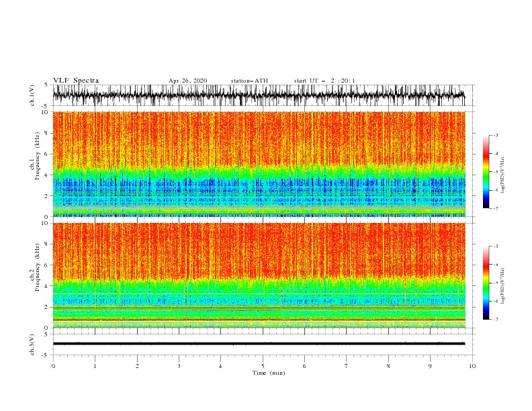Click the time axis tick label "5"
The width and height of the screenshot is (532, 411).
263,366
